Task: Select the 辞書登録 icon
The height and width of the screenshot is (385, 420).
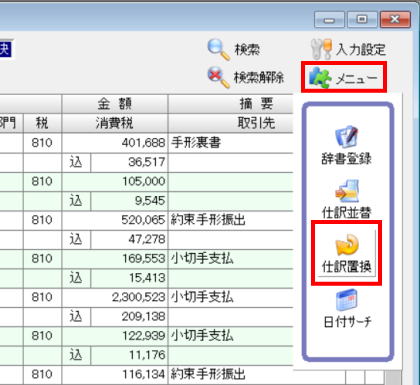Action: 347,137
